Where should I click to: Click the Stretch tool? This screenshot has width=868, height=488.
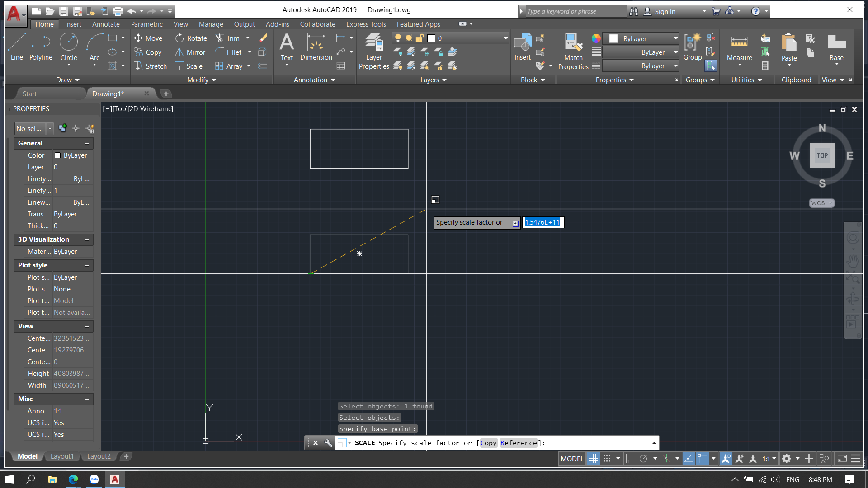pos(151,66)
